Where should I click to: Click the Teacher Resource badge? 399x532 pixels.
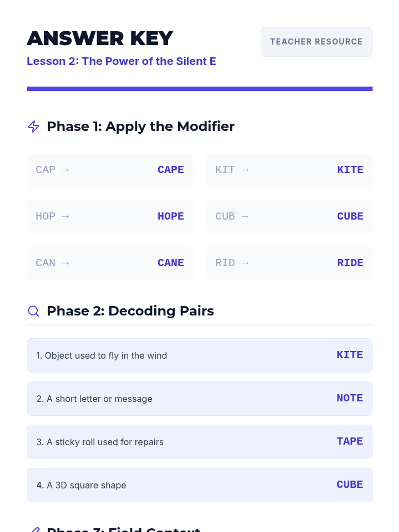point(316,42)
